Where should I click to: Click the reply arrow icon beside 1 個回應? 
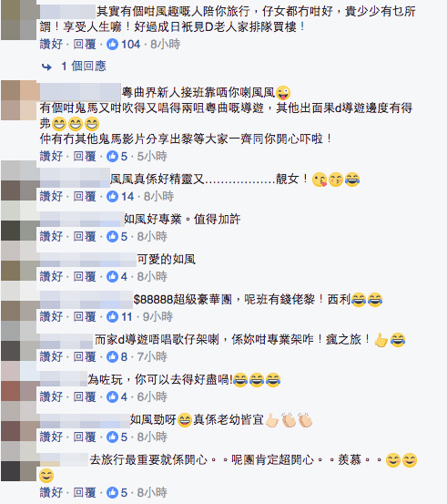tap(46, 67)
